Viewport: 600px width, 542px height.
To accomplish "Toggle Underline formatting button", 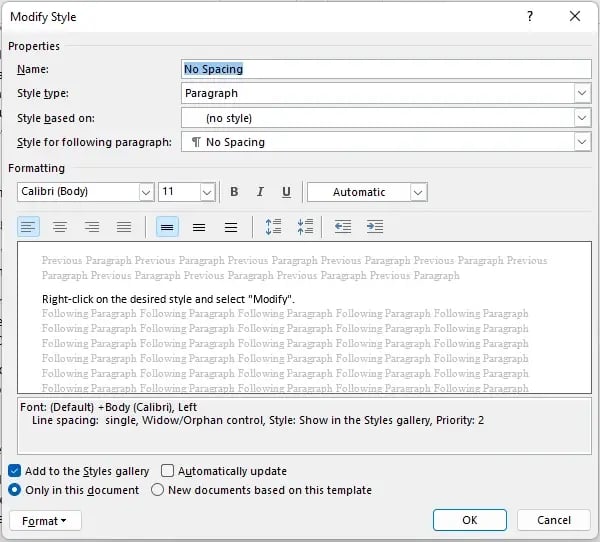I will pyautogui.click(x=286, y=192).
